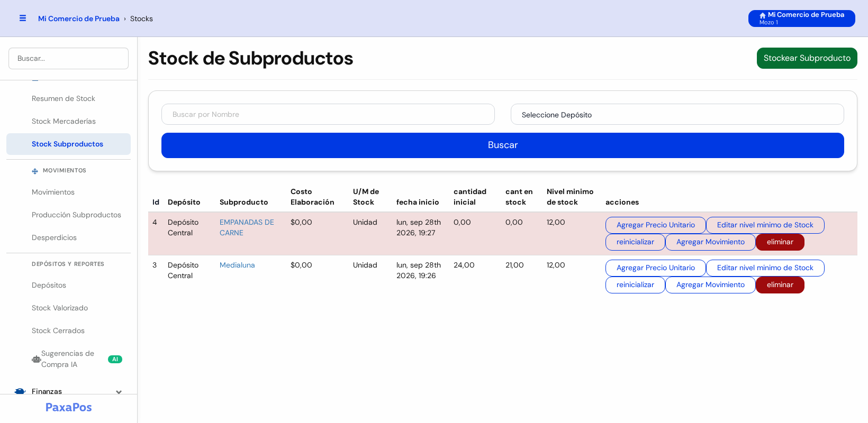Expand the Finanzas menu chevron
868x423 pixels.
(x=119, y=392)
